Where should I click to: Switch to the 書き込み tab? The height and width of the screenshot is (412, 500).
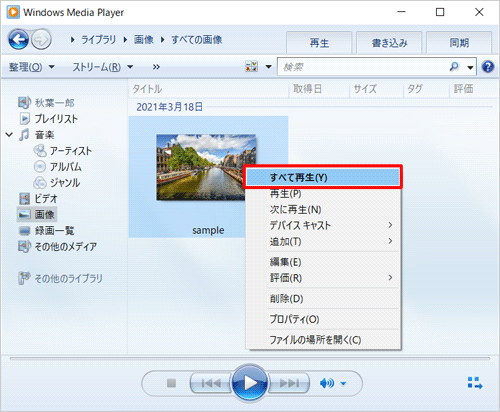[389, 43]
